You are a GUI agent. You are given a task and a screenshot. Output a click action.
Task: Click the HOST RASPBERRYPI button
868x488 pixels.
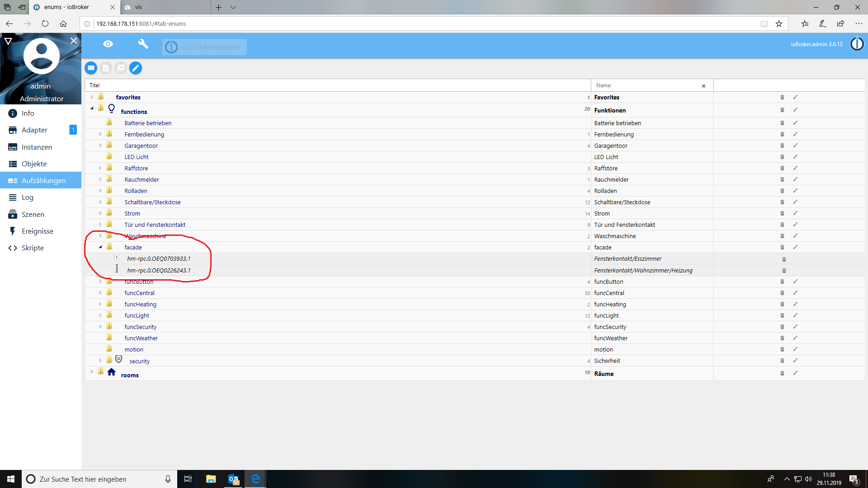tap(204, 47)
